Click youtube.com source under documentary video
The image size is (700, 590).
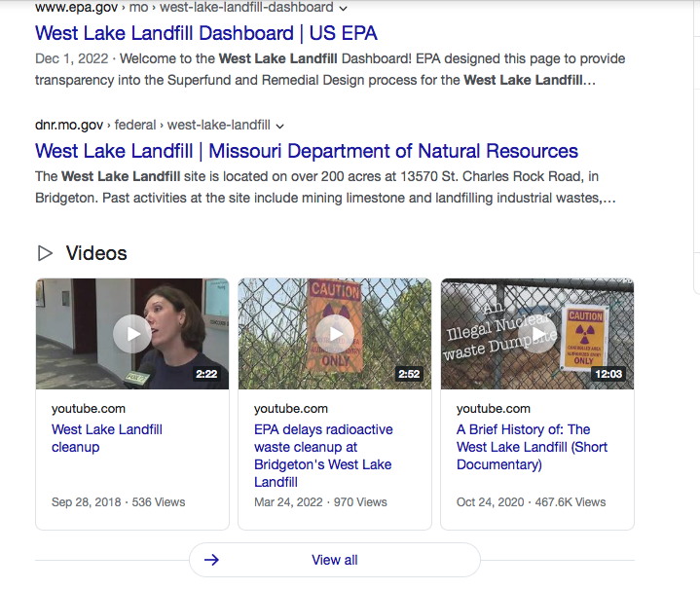(x=494, y=408)
